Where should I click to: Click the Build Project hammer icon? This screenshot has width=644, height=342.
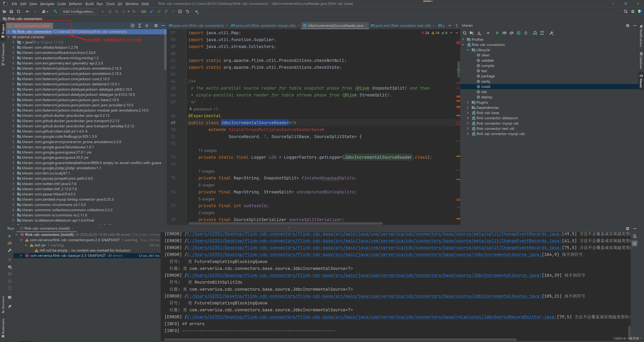click(x=55, y=12)
